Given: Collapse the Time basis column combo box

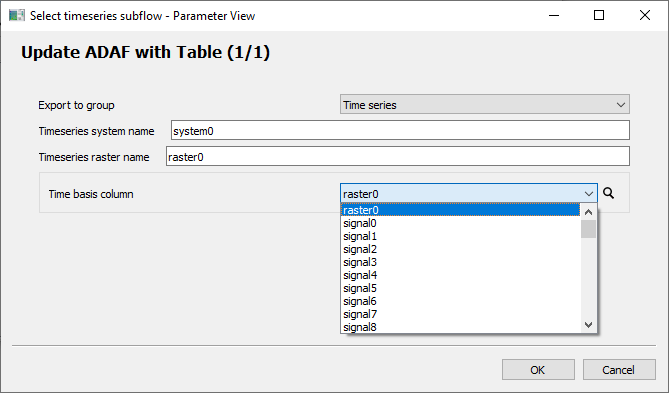Looking at the screenshot, I should point(468,193).
